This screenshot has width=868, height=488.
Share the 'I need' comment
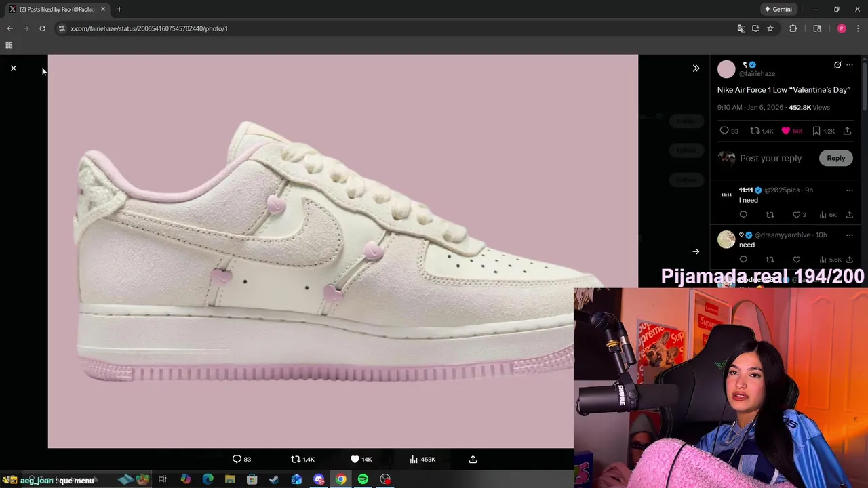click(850, 215)
